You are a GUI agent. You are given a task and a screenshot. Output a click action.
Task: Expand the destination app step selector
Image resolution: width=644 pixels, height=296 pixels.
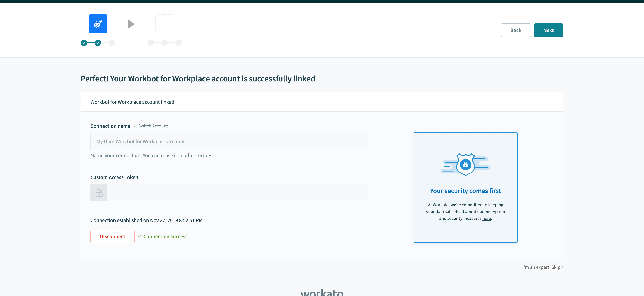click(x=164, y=23)
